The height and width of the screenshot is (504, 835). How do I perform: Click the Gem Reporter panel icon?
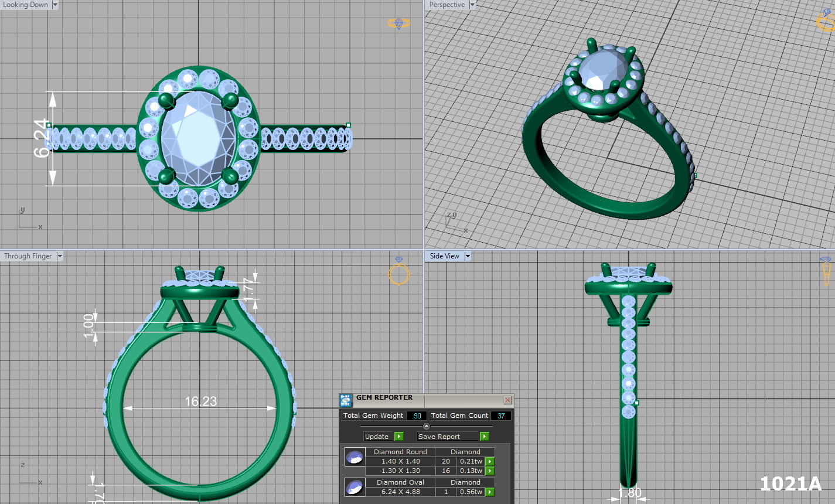click(346, 400)
